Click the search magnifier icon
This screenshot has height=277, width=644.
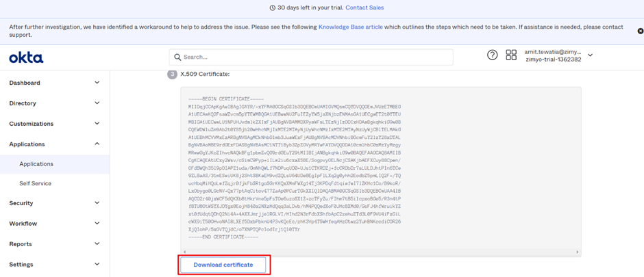click(177, 57)
